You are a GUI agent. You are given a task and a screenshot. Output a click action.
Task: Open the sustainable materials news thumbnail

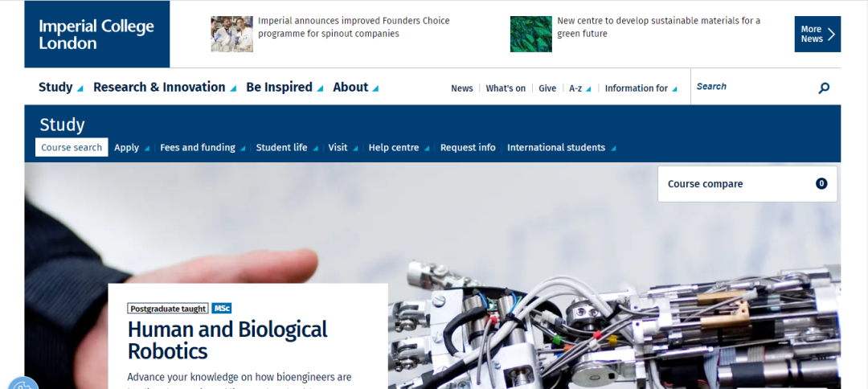[x=531, y=35]
